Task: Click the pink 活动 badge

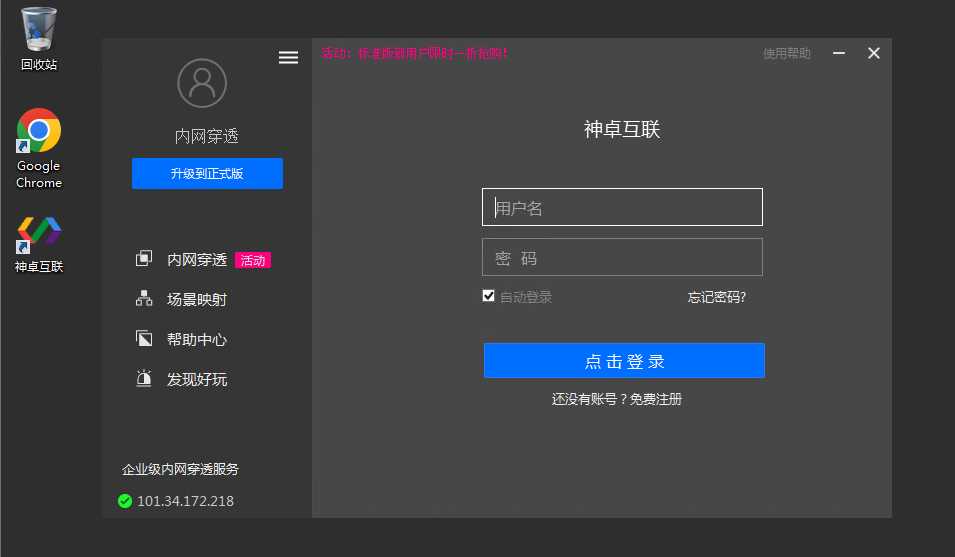Action: pos(252,261)
